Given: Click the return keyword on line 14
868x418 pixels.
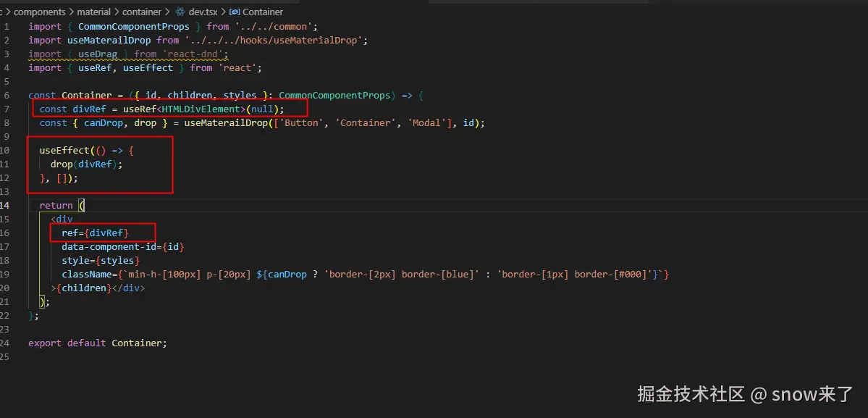Looking at the screenshot, I should (x=56, y=206).
